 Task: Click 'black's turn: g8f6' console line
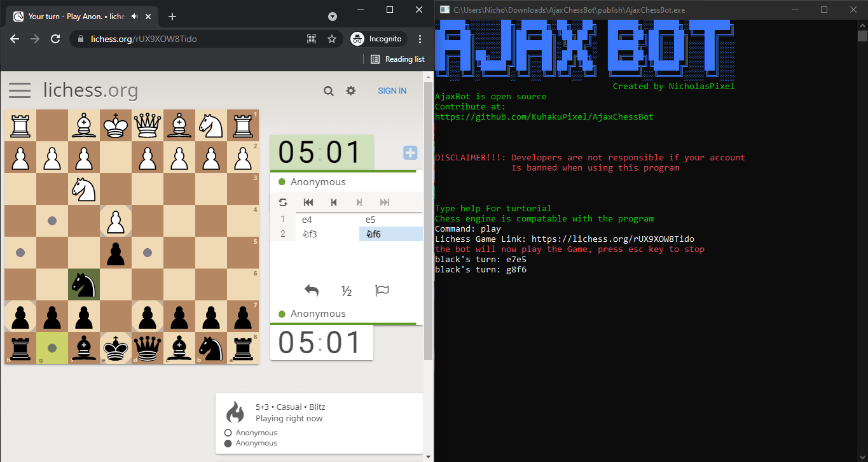[x=481, y=270]
